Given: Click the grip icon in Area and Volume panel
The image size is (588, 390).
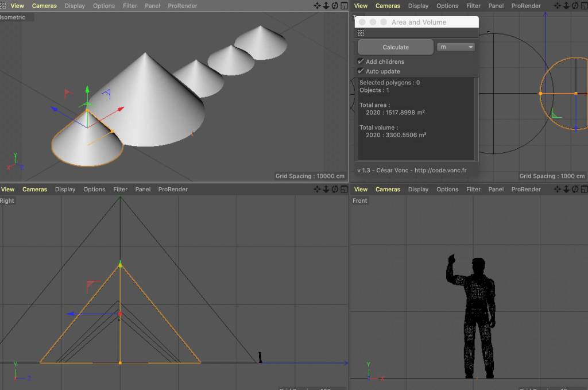Looking at the screenshot, I should 361,33.
